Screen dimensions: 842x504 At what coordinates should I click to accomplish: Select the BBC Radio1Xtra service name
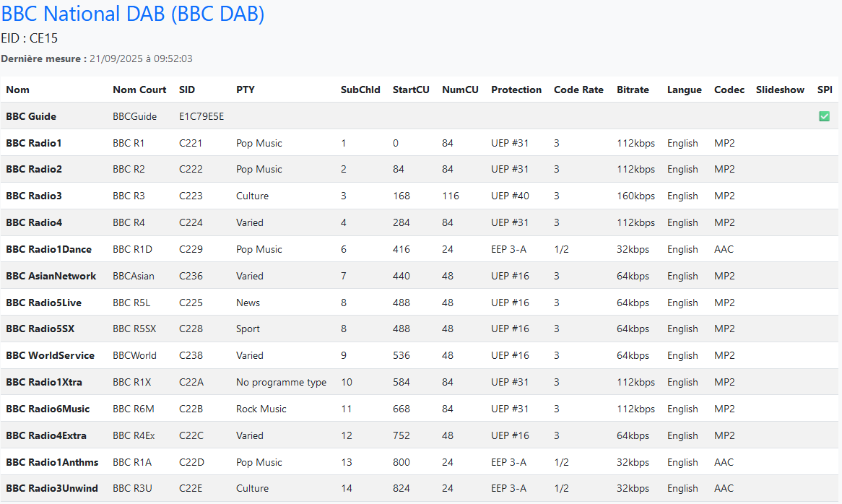click(x=44, y=382)
